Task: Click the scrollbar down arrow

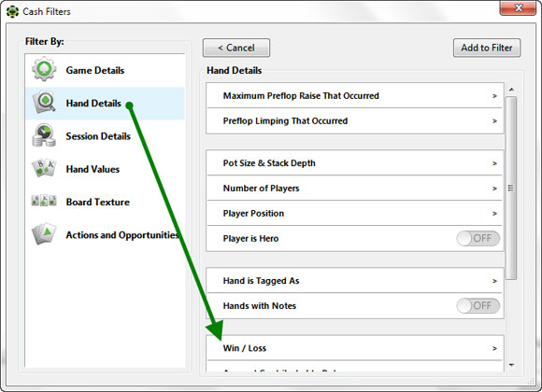Action: pyautogui.click(x=511, y=365)
